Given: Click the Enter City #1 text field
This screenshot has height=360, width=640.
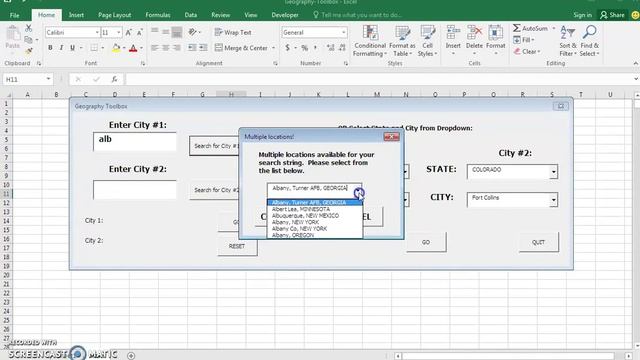Looking at the screenshot, I should (135, 142).
